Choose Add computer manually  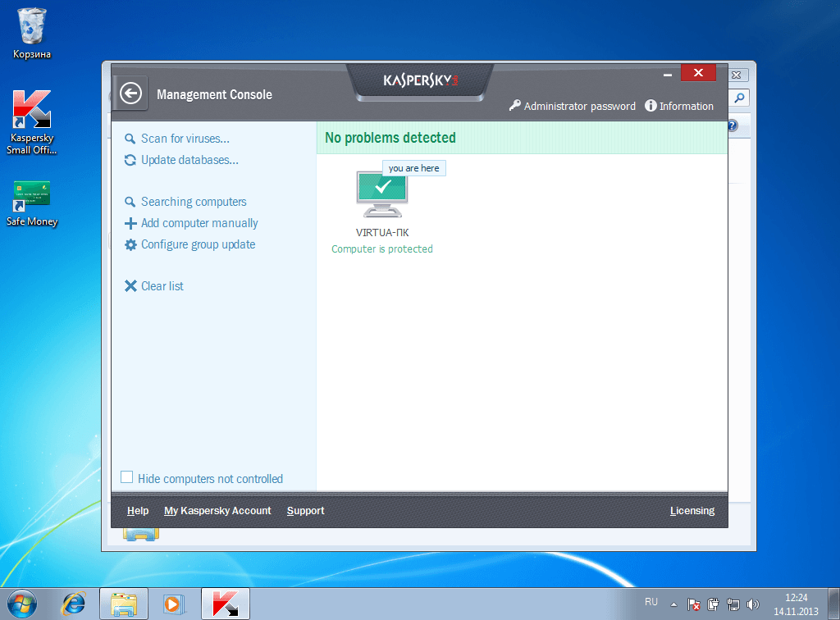[x=199, y=223]
